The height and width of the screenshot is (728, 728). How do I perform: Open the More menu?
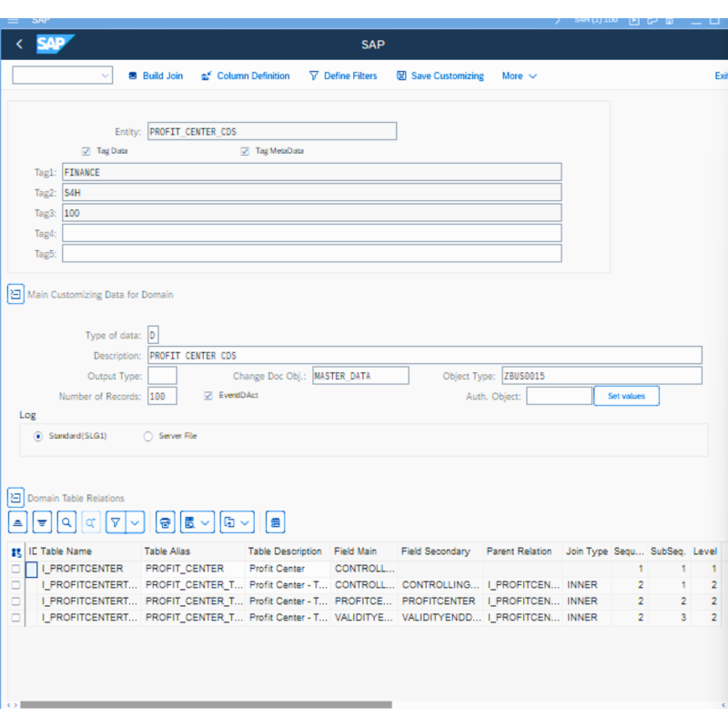click(517, 76)
